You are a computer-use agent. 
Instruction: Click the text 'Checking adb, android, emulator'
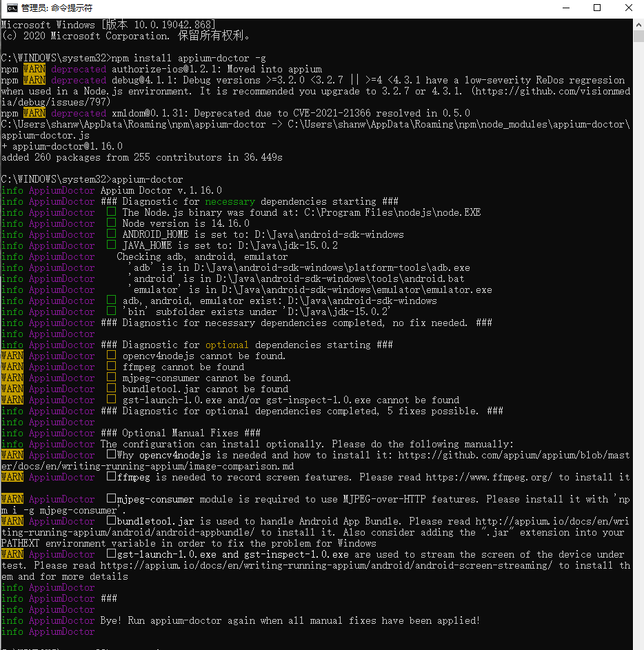tap(202, 256)
